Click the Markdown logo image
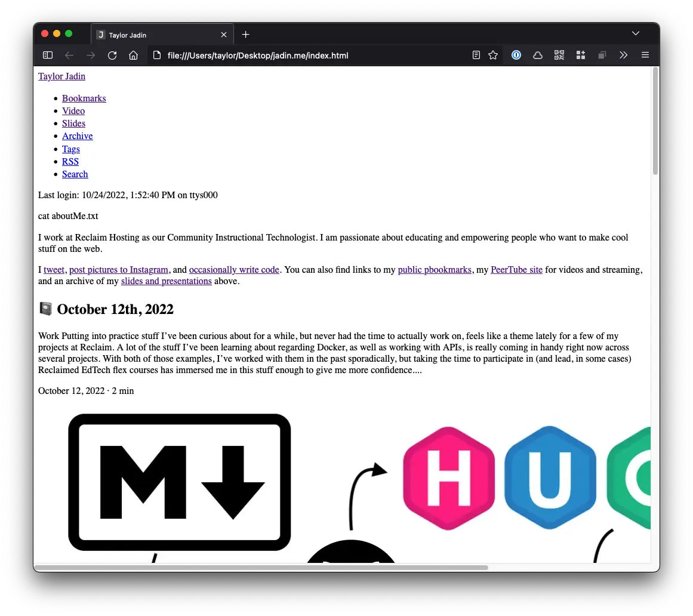This screenshot has width=693, height=616. 180,482
